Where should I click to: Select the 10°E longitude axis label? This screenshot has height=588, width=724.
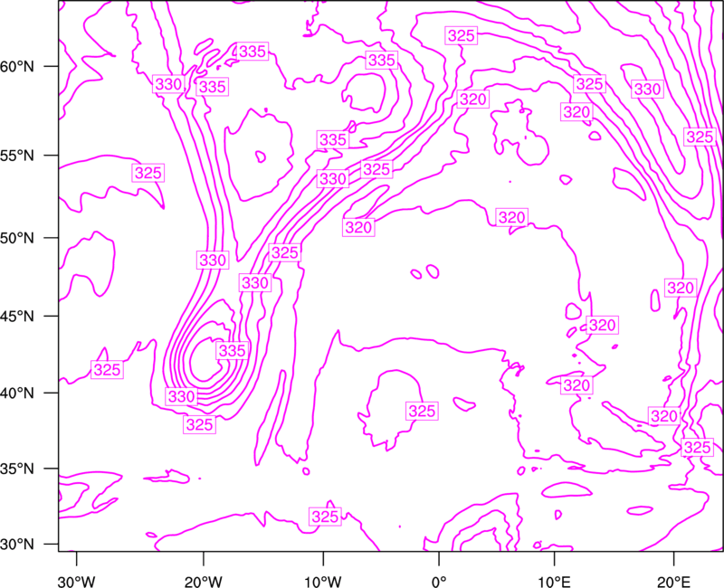click(554, 582)
